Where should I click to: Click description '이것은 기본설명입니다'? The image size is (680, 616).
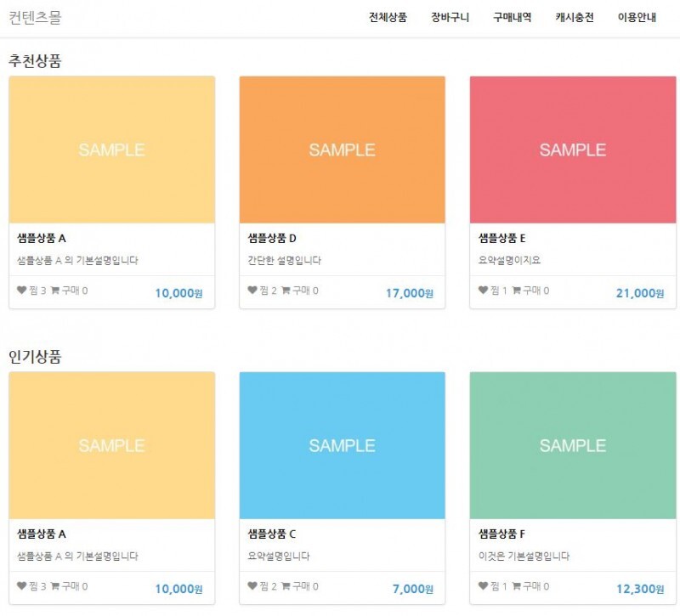[524, 556]
